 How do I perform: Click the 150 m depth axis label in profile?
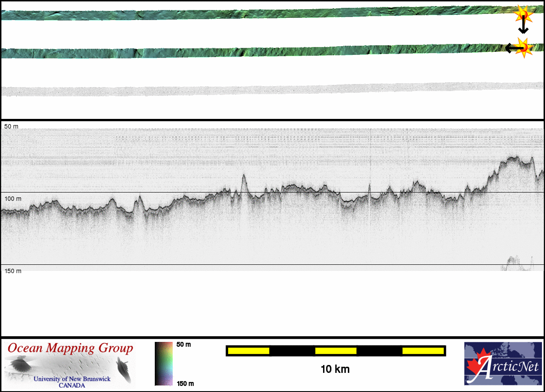pyautogui.click(x=13, y=271)
